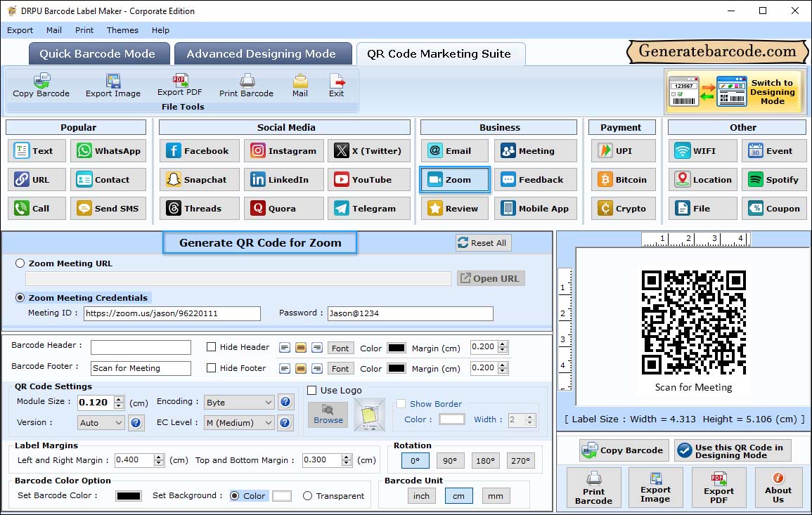812x515 pixels.
Task: Toggle the Show Border checkbox
Action: point(401,404)
